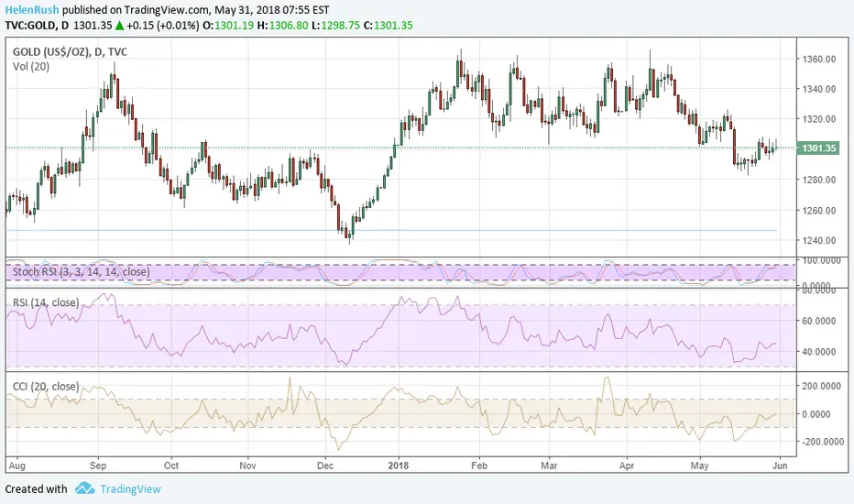Click the green up-arrow price change indicator
Screen dimensions: 854x504
(119, 25)
